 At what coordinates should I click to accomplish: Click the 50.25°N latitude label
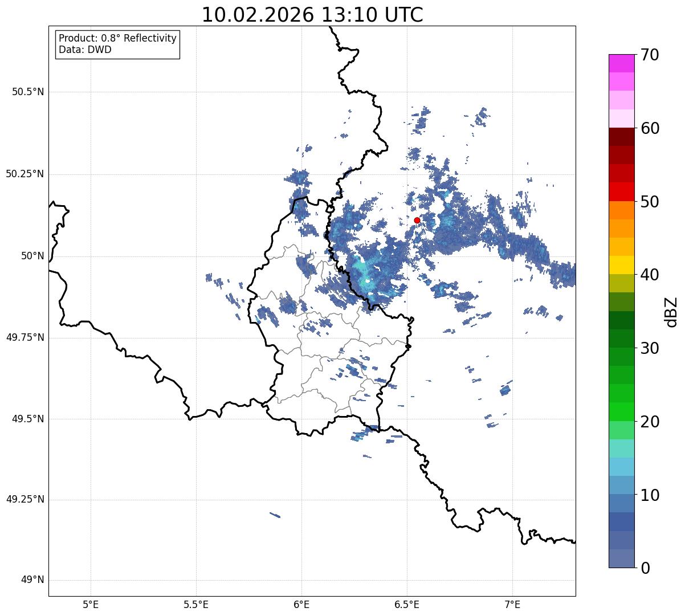[x=25, y=174]
